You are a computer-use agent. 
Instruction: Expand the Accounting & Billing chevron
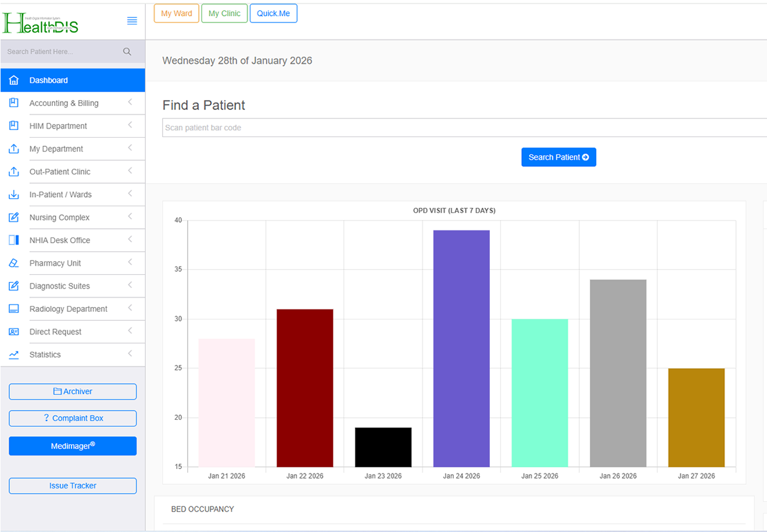coord(130,102)
